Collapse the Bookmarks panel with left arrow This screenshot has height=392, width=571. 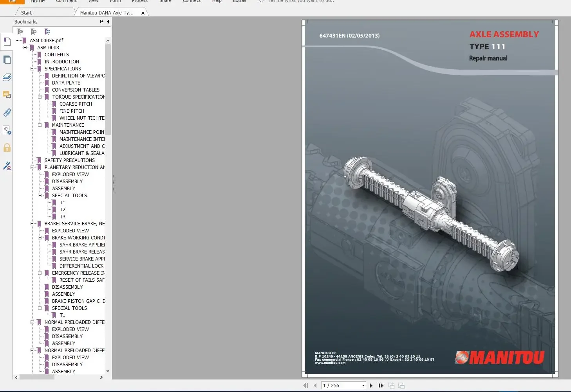(x=108, y=22)
